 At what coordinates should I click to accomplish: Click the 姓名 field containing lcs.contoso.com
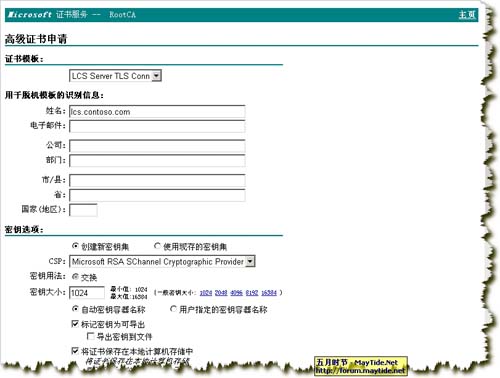click(x=157, y=112)
